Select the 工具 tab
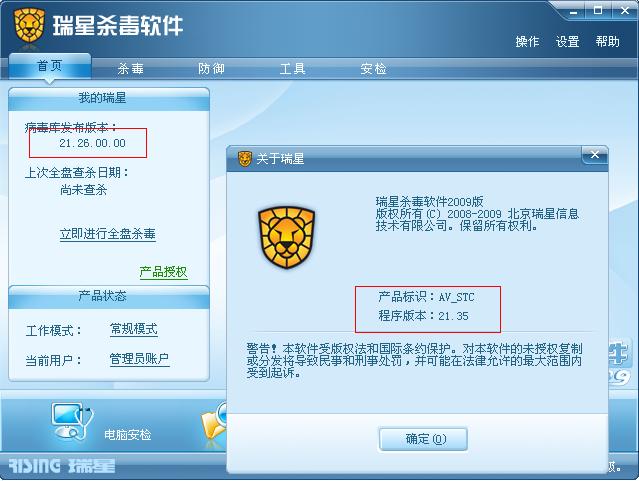 [292, 68]
